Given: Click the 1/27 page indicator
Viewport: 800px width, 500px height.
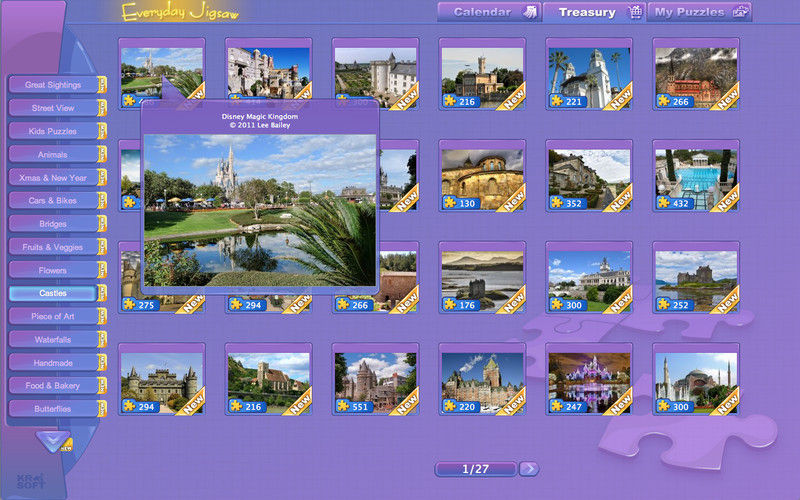Looking at the screenshot, I should pos(476,469).
